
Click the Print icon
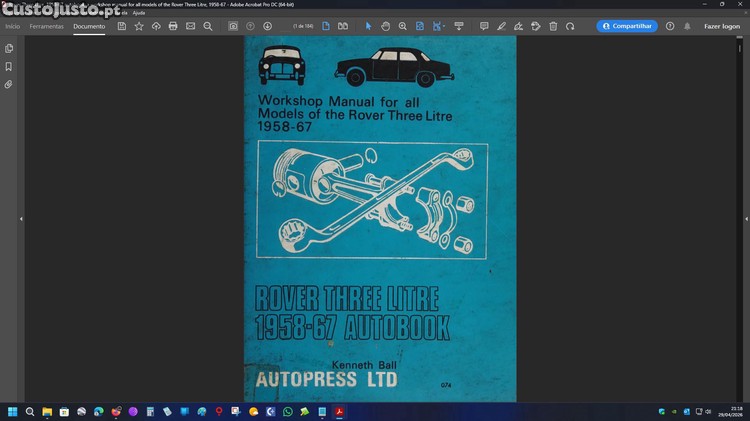[x=173, y=26]
